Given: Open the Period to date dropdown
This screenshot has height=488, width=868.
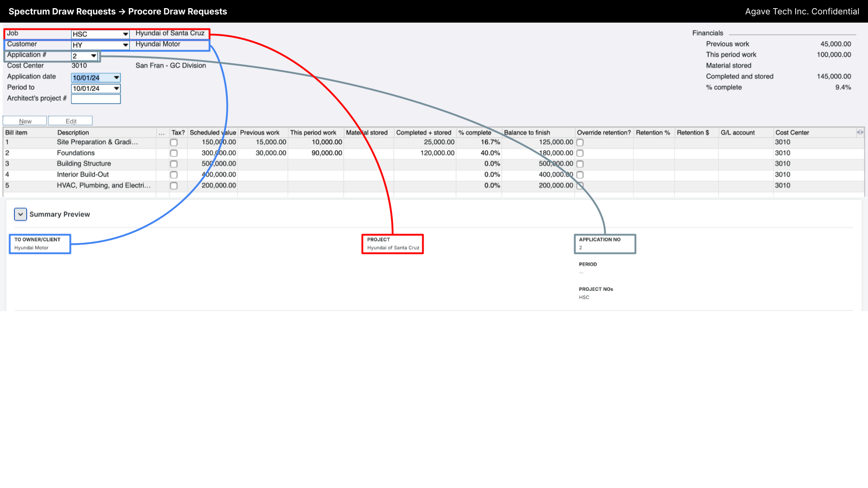Looking at the screenshot, I should (x=116, y=89).
